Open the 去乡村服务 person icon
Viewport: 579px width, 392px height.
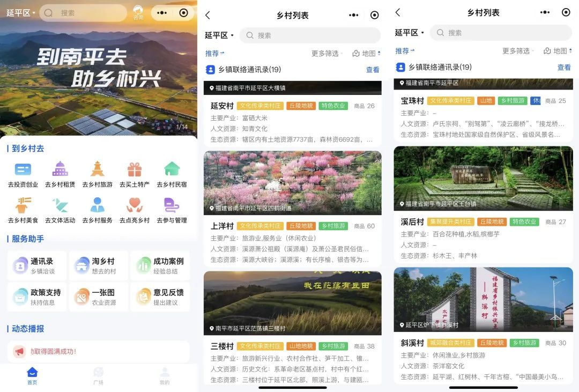click(x=97, y=206)
